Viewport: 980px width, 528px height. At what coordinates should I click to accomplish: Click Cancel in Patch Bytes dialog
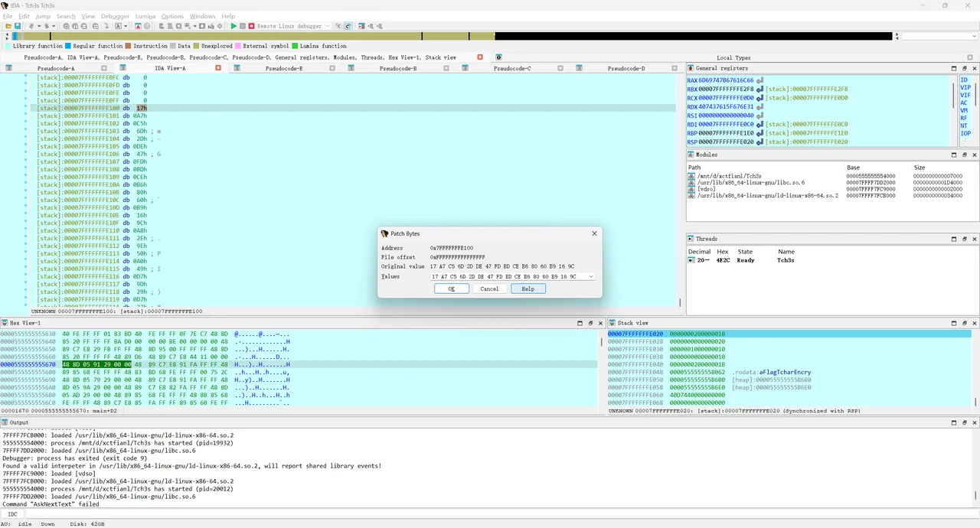click(489, 288)
